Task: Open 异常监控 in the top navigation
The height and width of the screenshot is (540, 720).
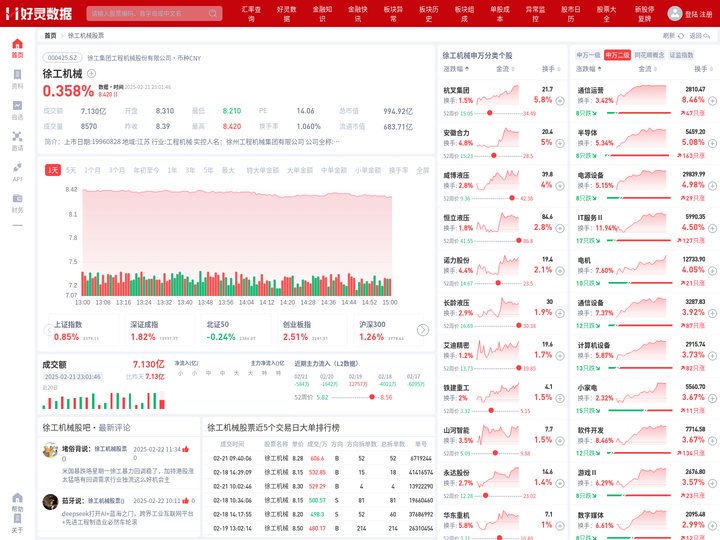Action: (x=535, y=14)
